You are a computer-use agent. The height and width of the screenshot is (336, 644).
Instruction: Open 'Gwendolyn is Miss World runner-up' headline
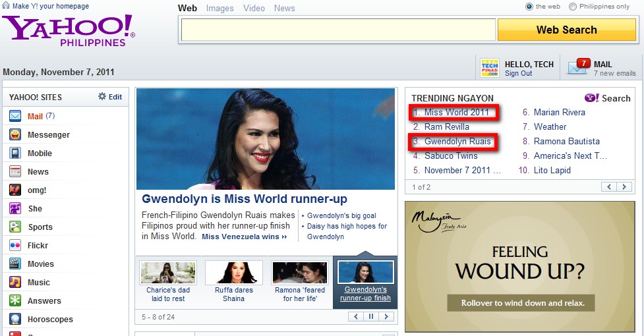coord(245,199)
